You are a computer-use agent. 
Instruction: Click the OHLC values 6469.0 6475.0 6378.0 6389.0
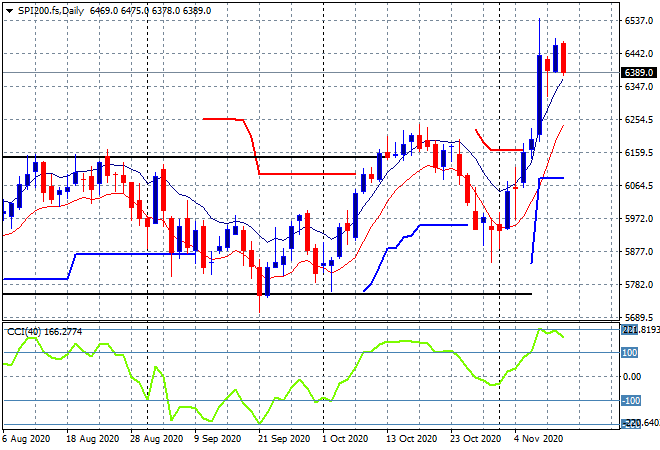click(150, 11)
